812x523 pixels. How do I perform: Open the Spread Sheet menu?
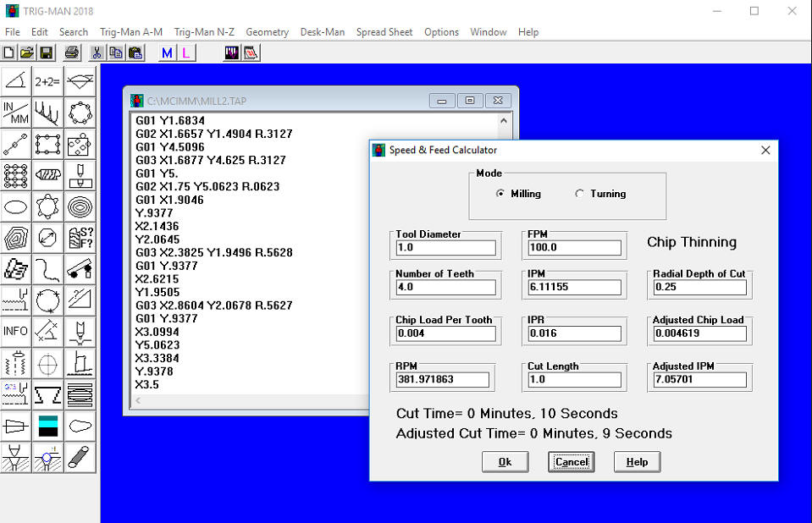[384, 32]
